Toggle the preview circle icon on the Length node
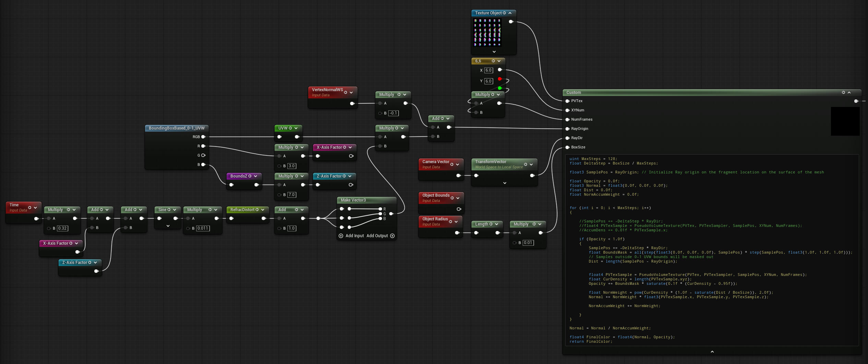The image size is (868, 364). 491,224
